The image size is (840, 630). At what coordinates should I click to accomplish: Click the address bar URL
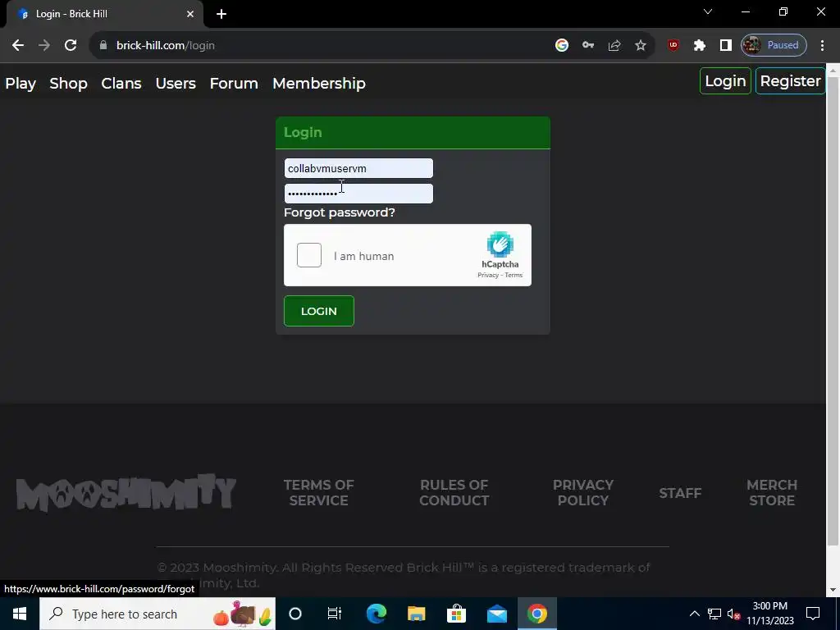(166, 46)
